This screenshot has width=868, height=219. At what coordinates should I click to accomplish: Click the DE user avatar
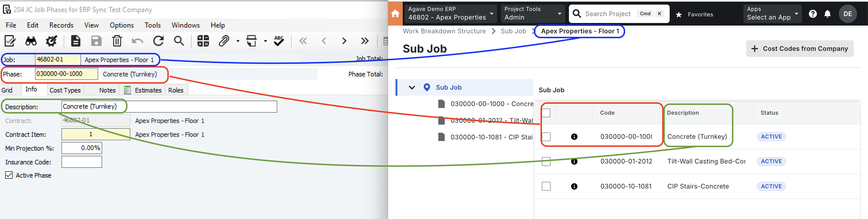pyautogui.click(x=847, y=14)
